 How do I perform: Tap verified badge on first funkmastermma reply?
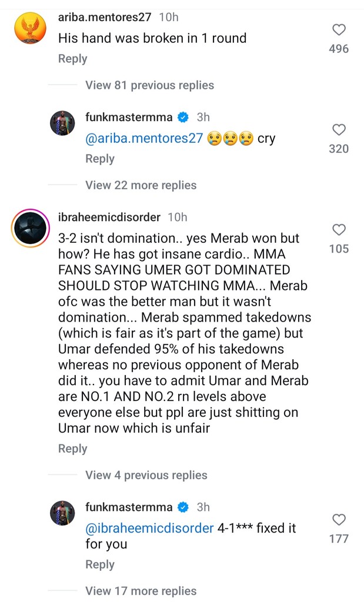coord(183,118)
